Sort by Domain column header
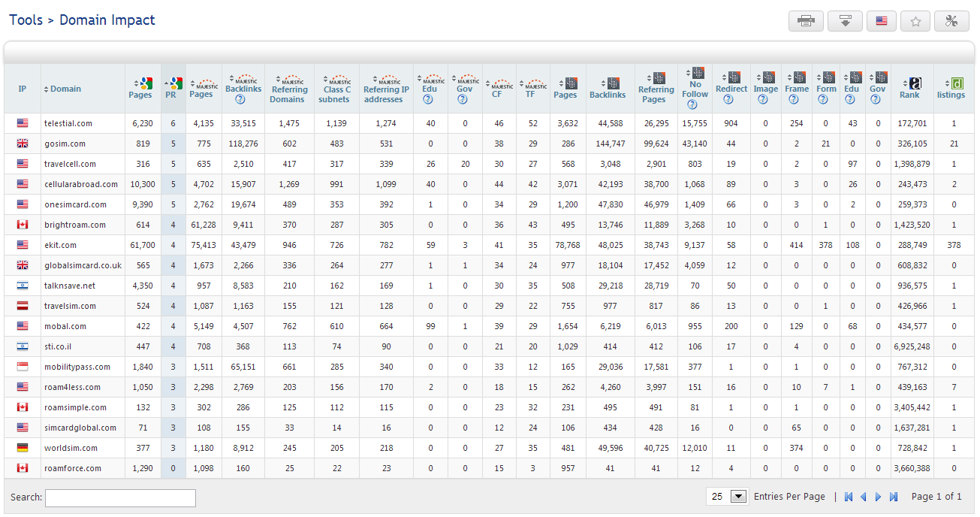Viewport: 980px width, 517px height. pyautogui.click(x=65, y=89)
